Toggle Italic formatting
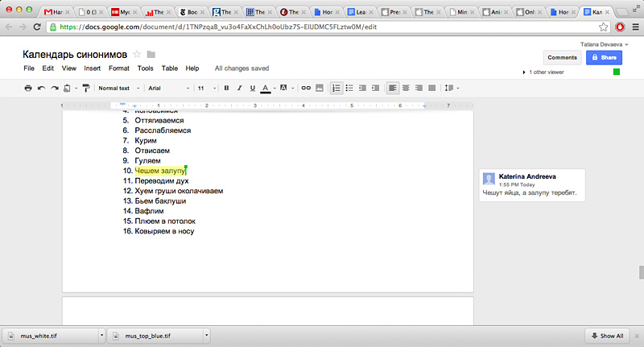Screen dimensions: 644x347 point(239,88)
